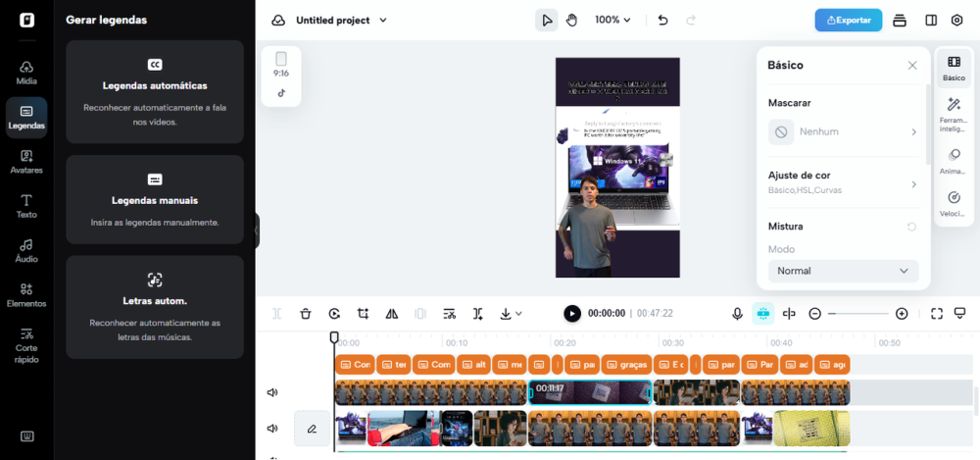
Task: Open the Ferramentas inteligentes tab
Action: pyautogui.click(x=954, y=115)
